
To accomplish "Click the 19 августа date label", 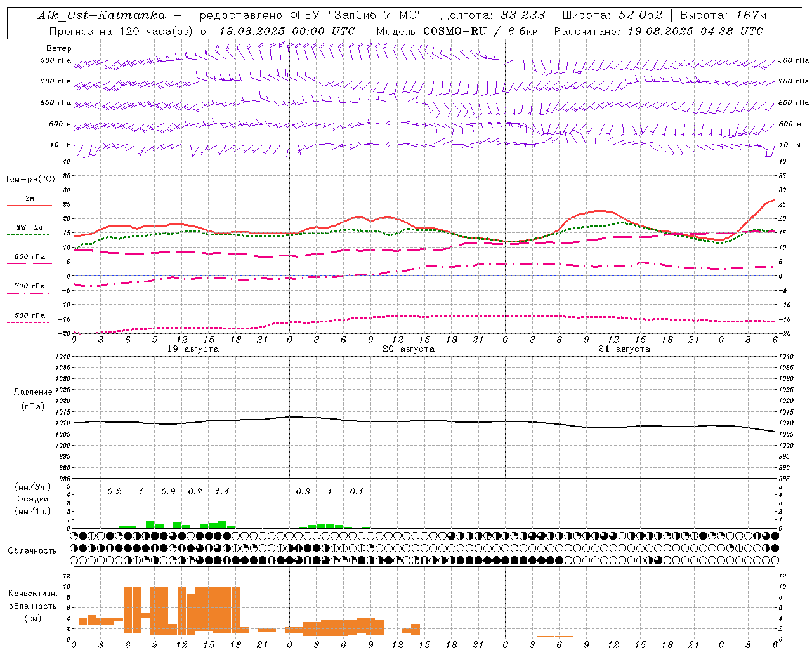I will 193,349.
